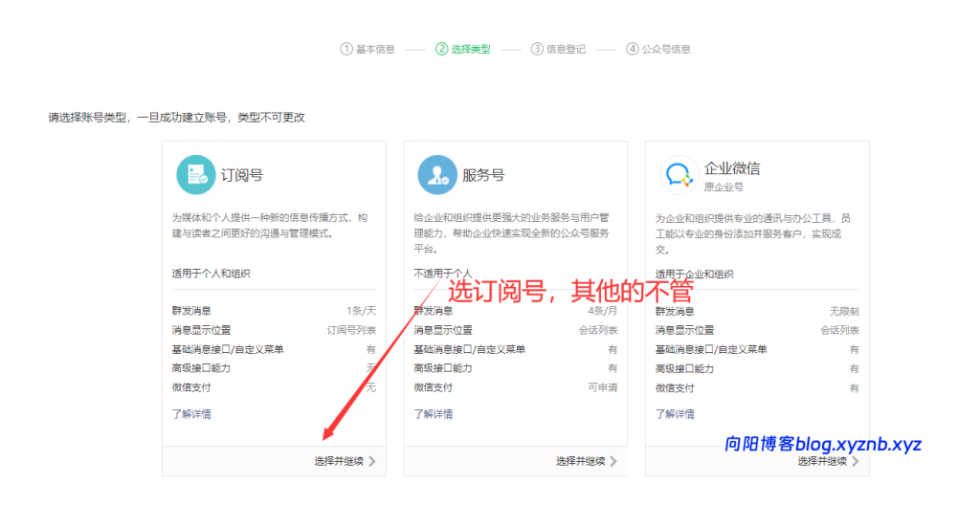The height and width of the screenshot is (528, 980).
Task: Click 原企业号 subtitle text
Action: [724, 187]
